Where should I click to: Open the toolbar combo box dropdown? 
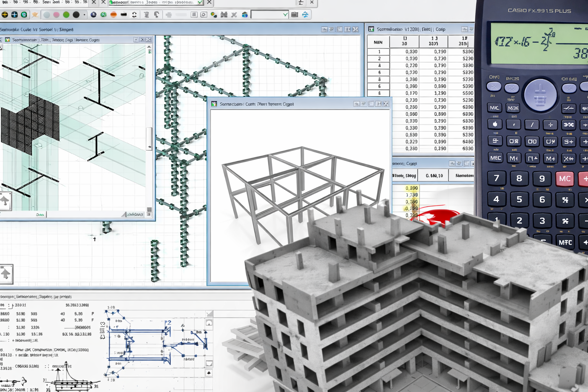(x=285, y=15)
